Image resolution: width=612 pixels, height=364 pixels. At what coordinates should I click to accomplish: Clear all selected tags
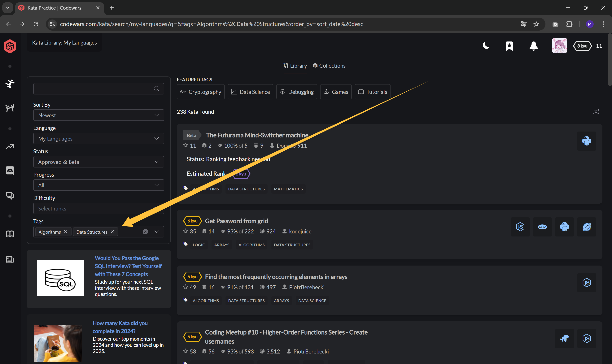[x=145, y=232]
